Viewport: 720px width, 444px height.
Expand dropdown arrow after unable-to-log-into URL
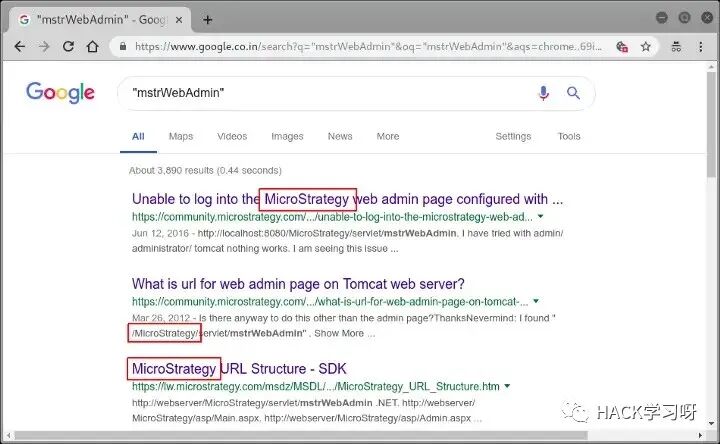coord(540,216)
